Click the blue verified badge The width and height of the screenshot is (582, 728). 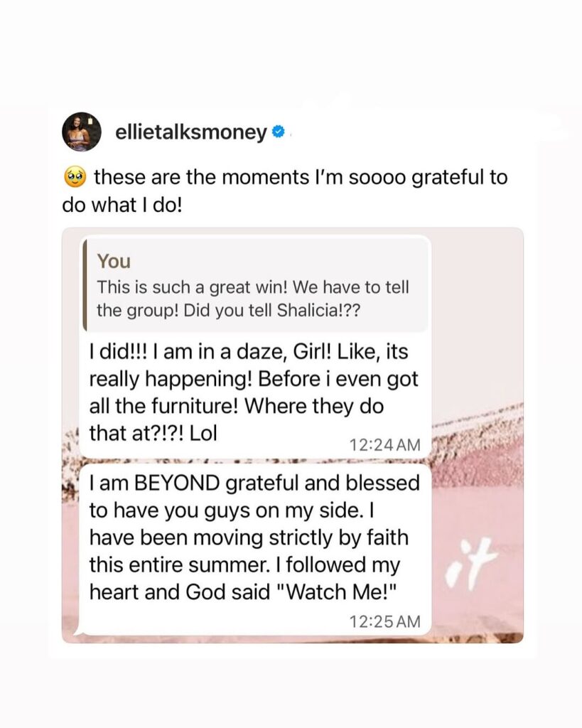[278, 132]
